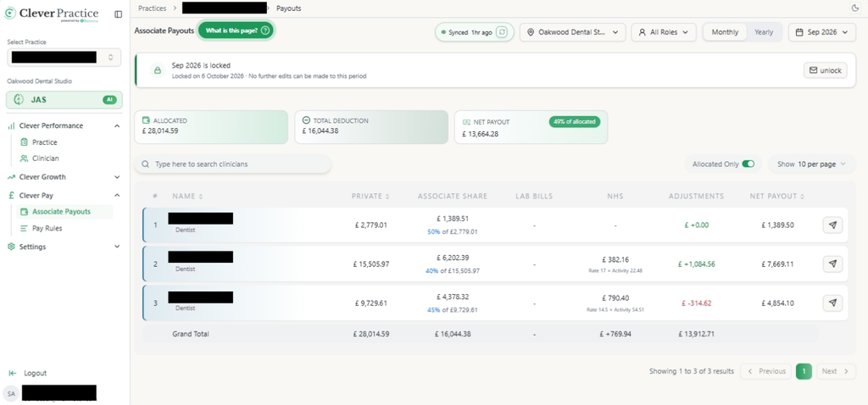The image size is (868, 405).
Task: Select page 1 pagination button
Action: tap(804, 371)
